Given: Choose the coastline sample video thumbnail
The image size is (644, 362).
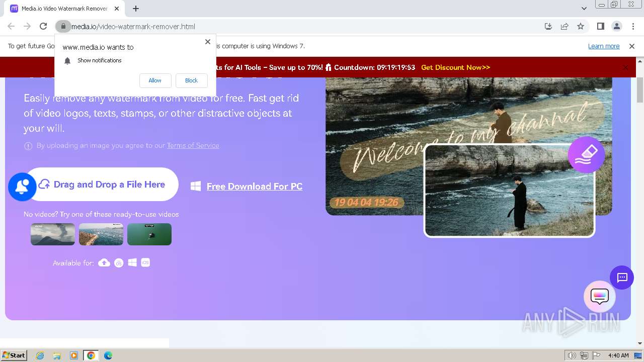Looking at the screenshot, I should pos(101,234).
